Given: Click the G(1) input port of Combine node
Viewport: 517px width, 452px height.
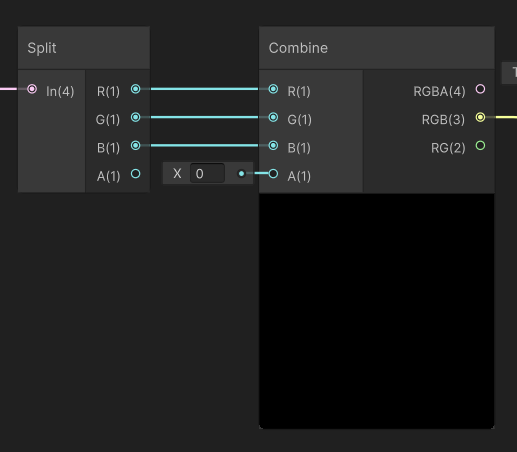Looking at the screenshot, I should click(273, 117).
